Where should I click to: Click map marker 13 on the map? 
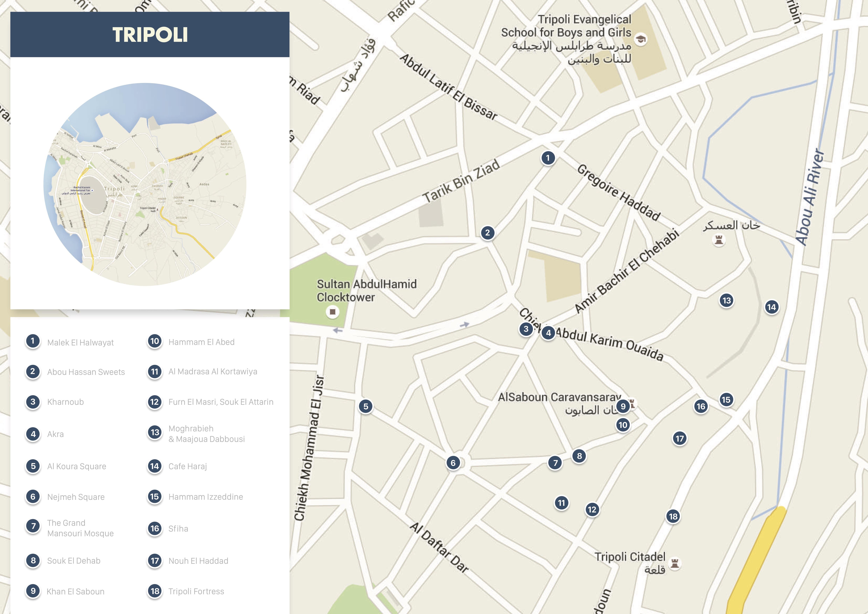pyautogui.click(x=726, y=300)
